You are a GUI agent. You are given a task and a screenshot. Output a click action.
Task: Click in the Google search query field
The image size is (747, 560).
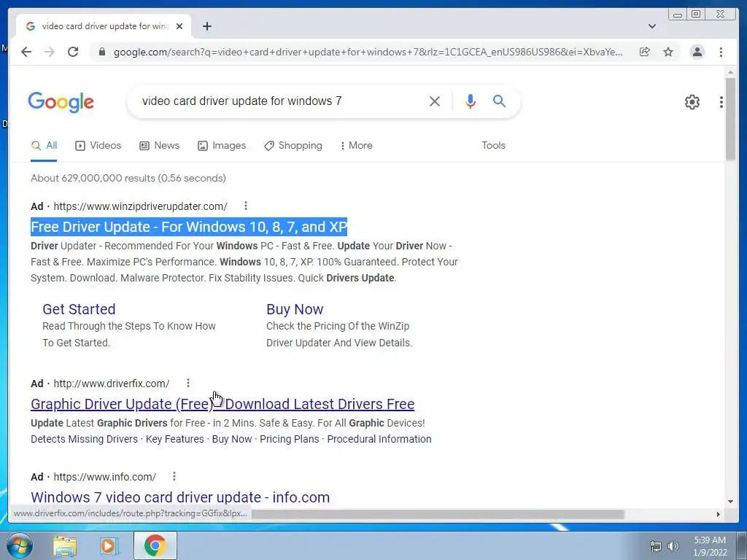click(281, 101)
